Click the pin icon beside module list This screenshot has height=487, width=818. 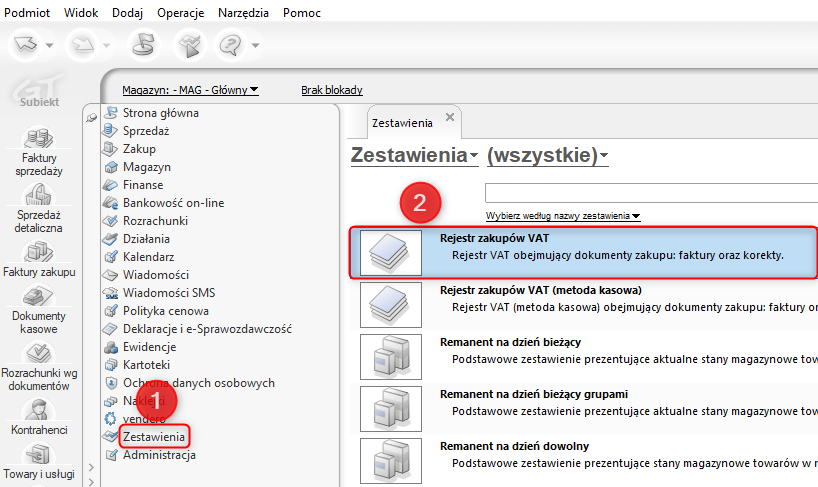pos(92,118)
